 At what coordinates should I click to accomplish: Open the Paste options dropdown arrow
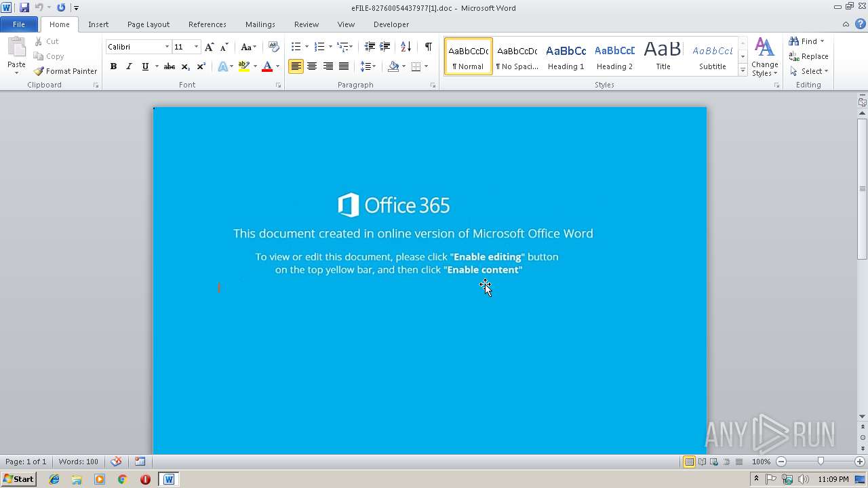tap(16, 72)
